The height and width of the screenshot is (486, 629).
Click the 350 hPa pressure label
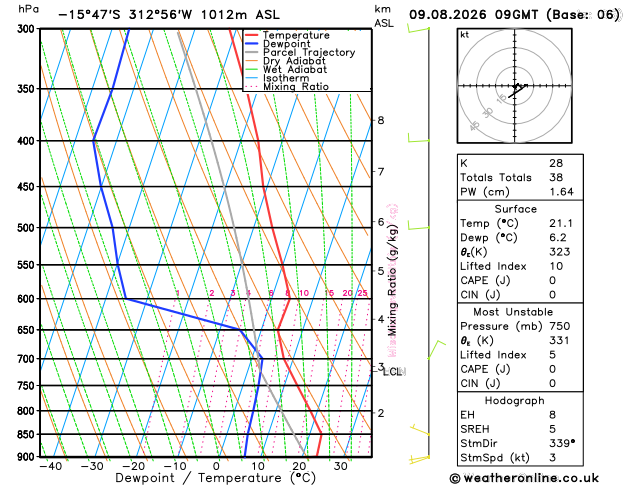pos(28,89)
